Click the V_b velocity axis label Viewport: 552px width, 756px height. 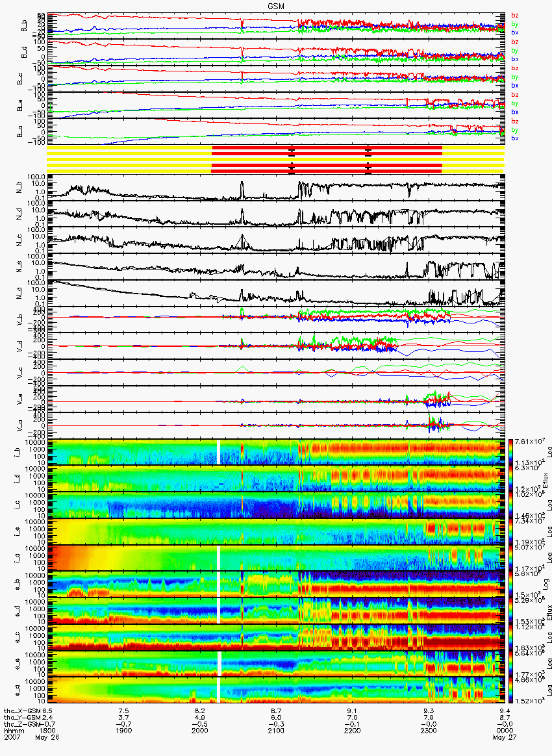[x=20, y=320]
